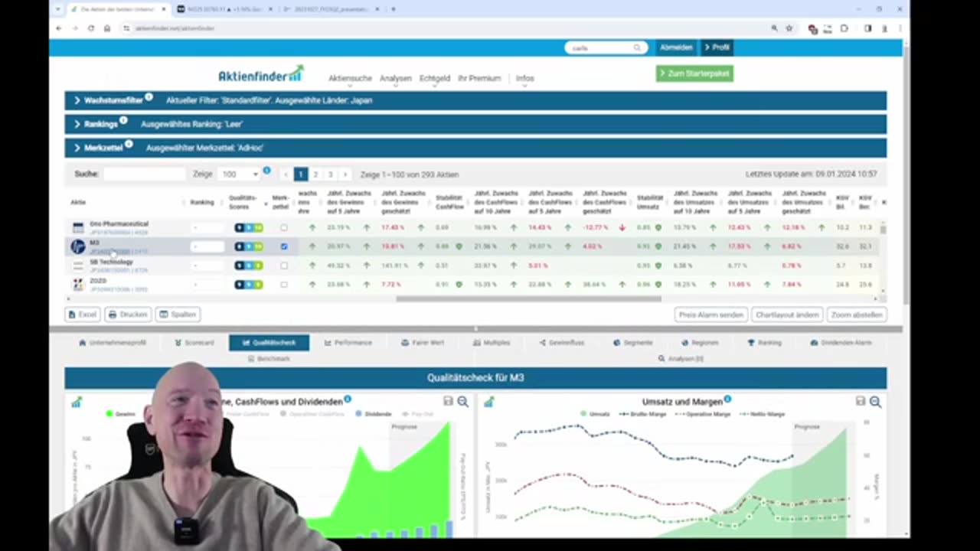Click the Drucken button
The width and height of the screenshot is (980, 551).
click(x=128, y=315)
